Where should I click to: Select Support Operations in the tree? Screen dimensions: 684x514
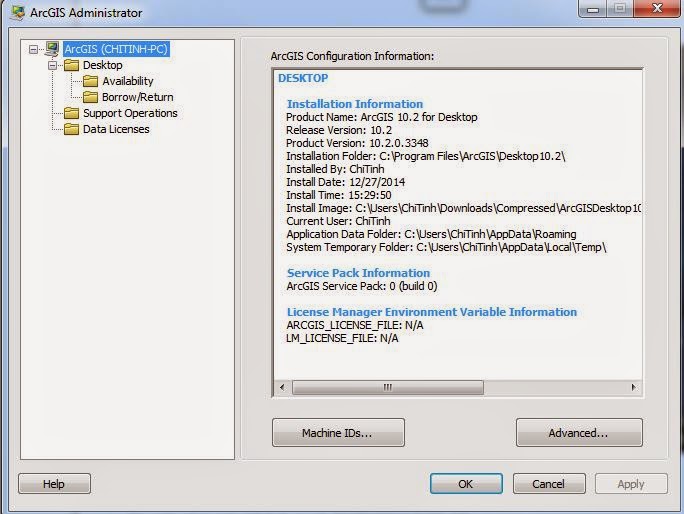click(x=130, y=113)
